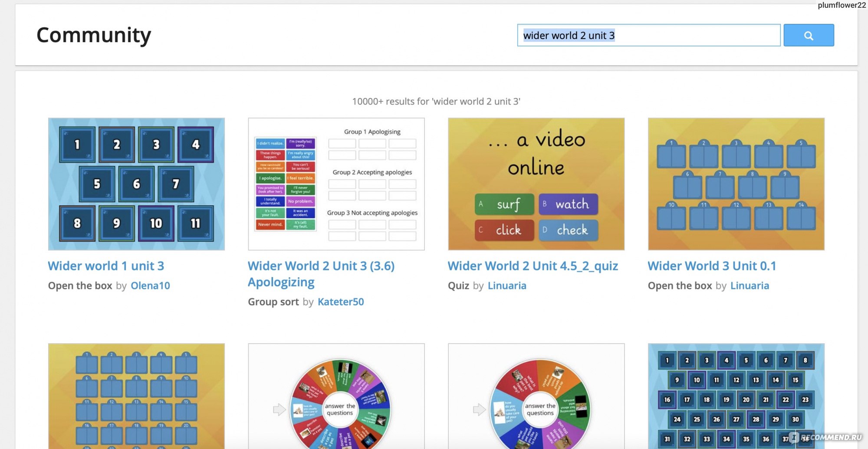Viewport: 868px width, 449px height.
Task: Open the Apologizing group sort thumbnail
Action: [x=336, y=184]
